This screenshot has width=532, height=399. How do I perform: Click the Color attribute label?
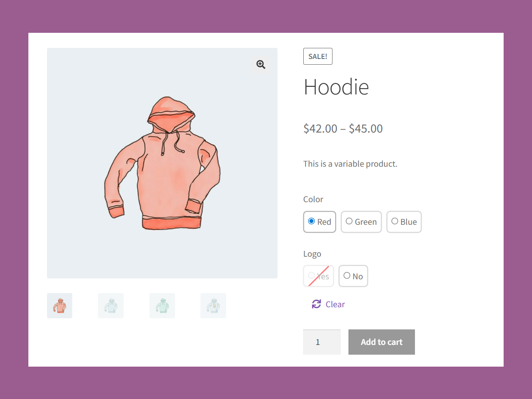[x=313, y=199]
